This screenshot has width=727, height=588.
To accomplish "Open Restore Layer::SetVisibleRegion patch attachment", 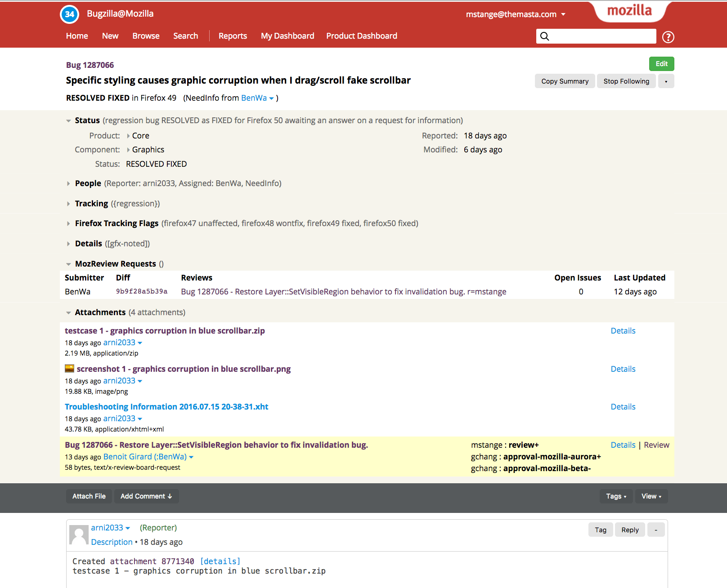I will point(216,445).
